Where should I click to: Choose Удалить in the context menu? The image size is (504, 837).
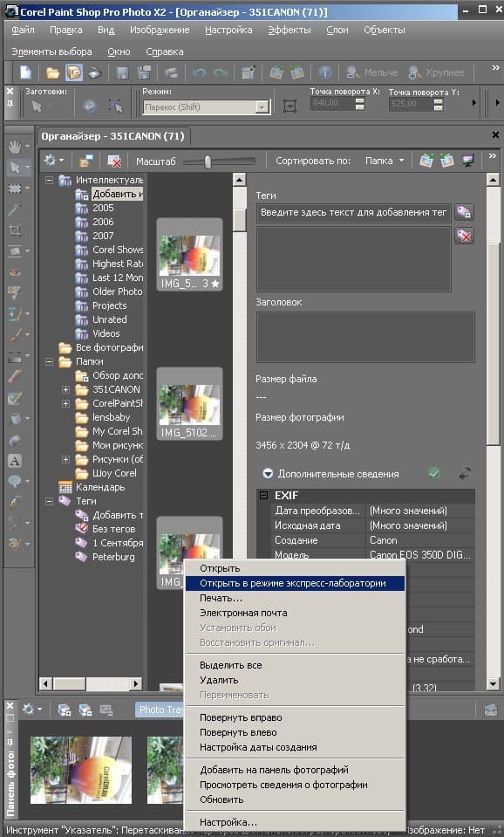coord(295,680)
